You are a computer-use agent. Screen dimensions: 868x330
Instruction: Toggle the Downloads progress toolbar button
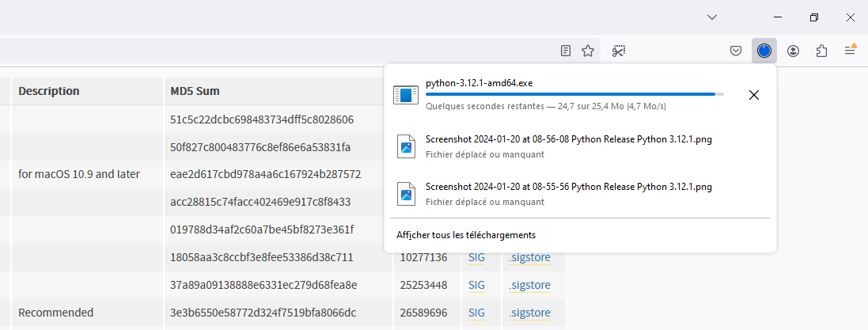[x=764, y=51]
